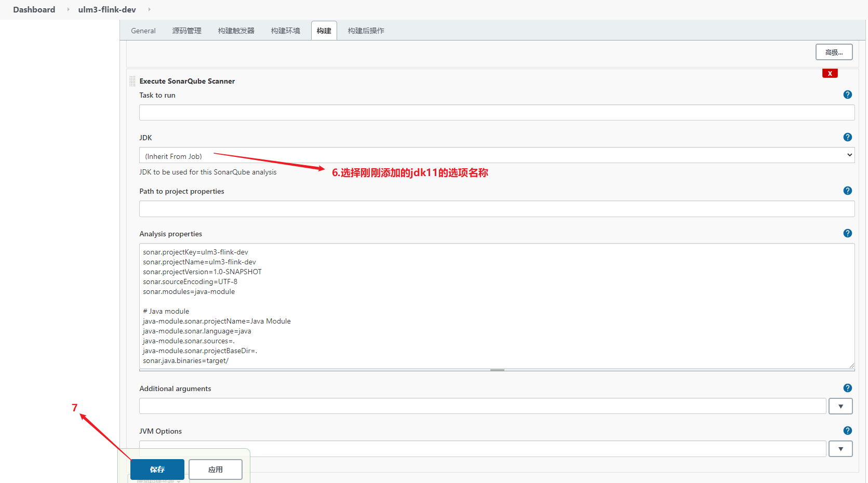
Task: Switch to the 构建后操作 tab
Action: pos(366,31)
